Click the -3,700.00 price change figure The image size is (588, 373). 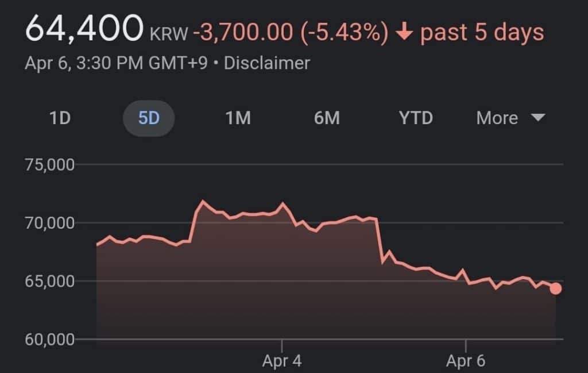coord(243,33)
